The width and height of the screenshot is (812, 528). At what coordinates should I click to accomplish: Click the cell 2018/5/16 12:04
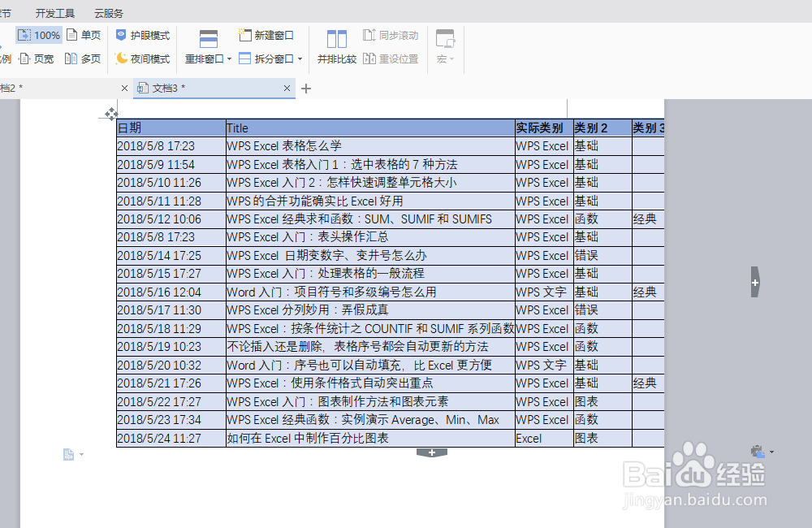coord(171,292)
